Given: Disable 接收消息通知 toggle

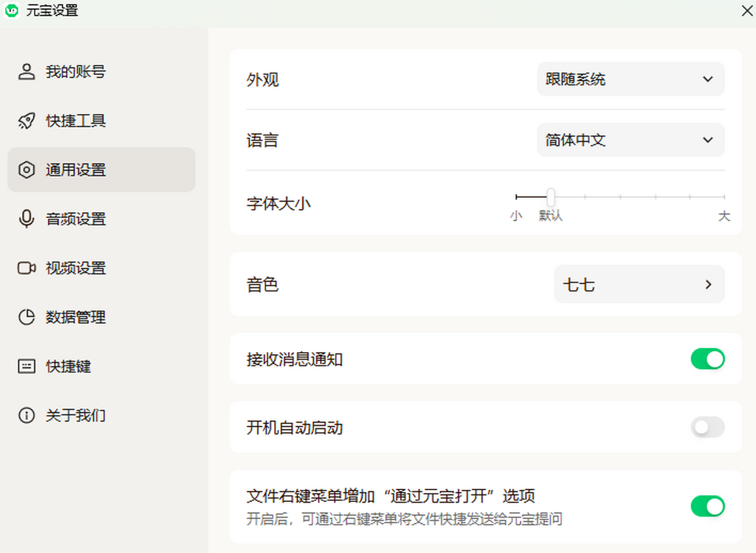Looking at the screenshot, I should (x=707, y=359).
